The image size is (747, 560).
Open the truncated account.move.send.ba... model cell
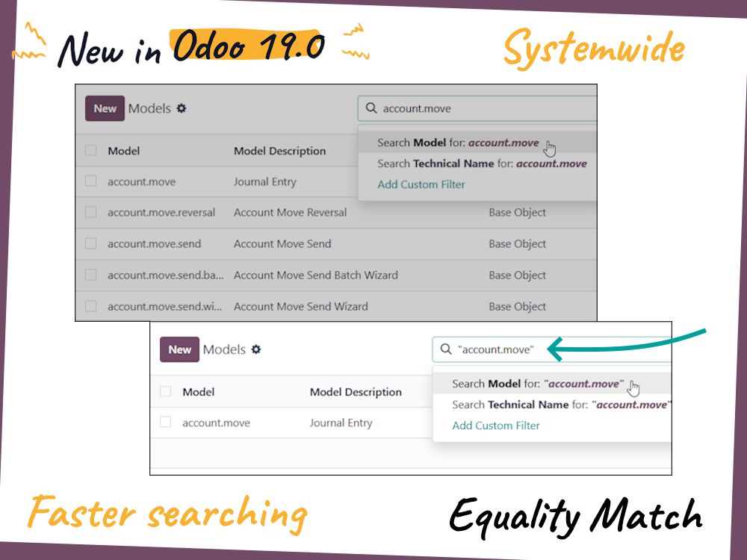tap(165, 276)
